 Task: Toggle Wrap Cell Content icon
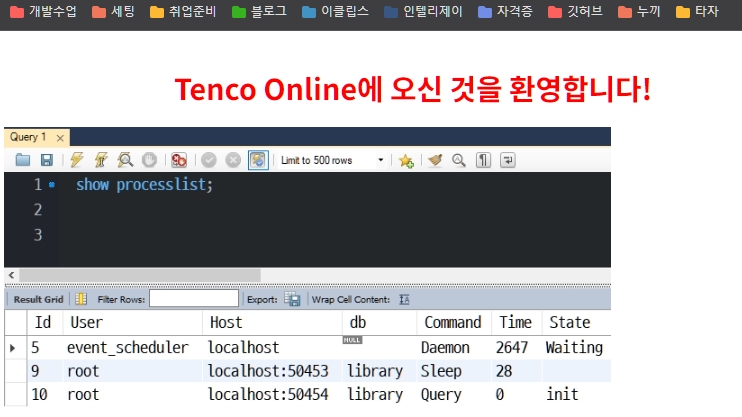[x=404, y=300]
